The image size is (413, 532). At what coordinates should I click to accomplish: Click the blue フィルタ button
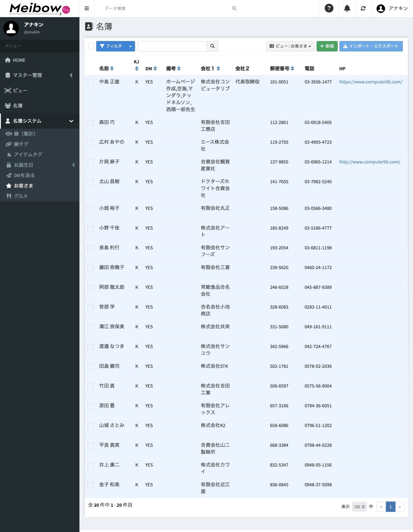point(111,46)
